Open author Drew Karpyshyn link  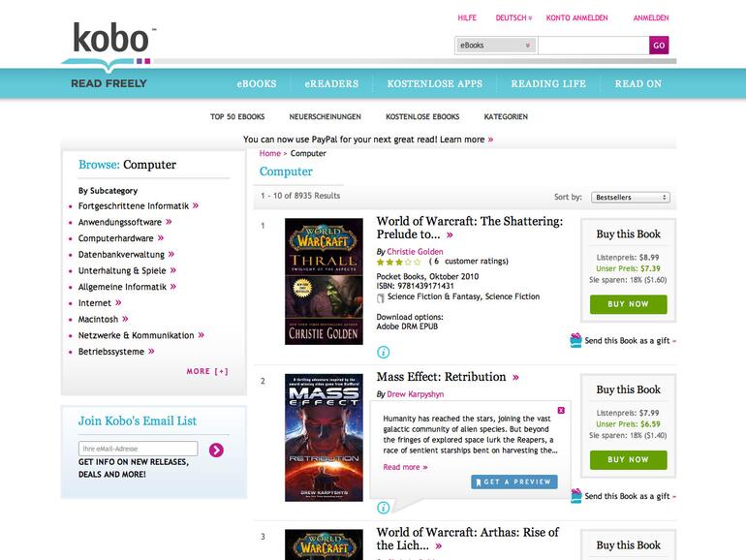(415, 394)
